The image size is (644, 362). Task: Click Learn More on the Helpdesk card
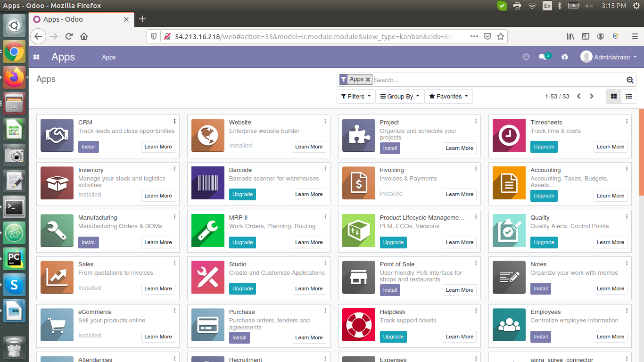click(x=460, y=337)
